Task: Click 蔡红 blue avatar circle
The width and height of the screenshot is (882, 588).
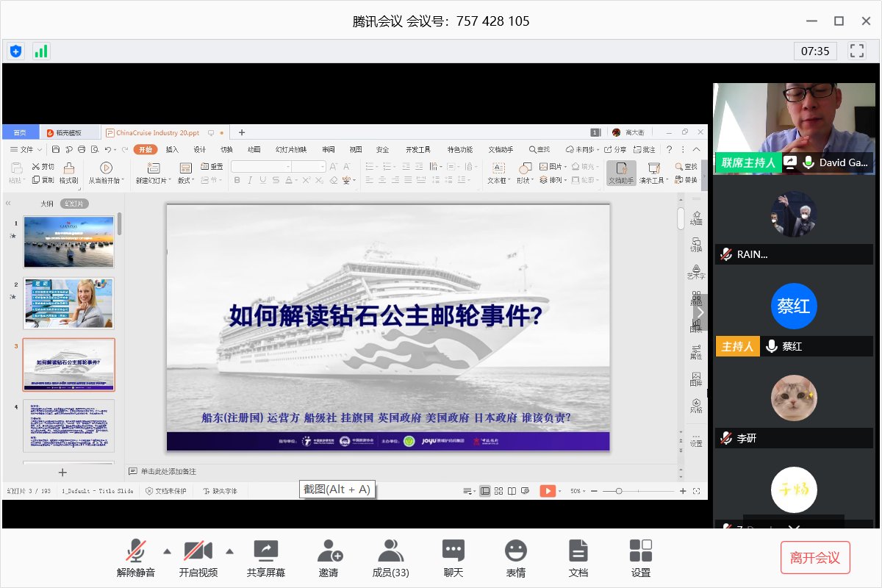Action: (794, 306)
